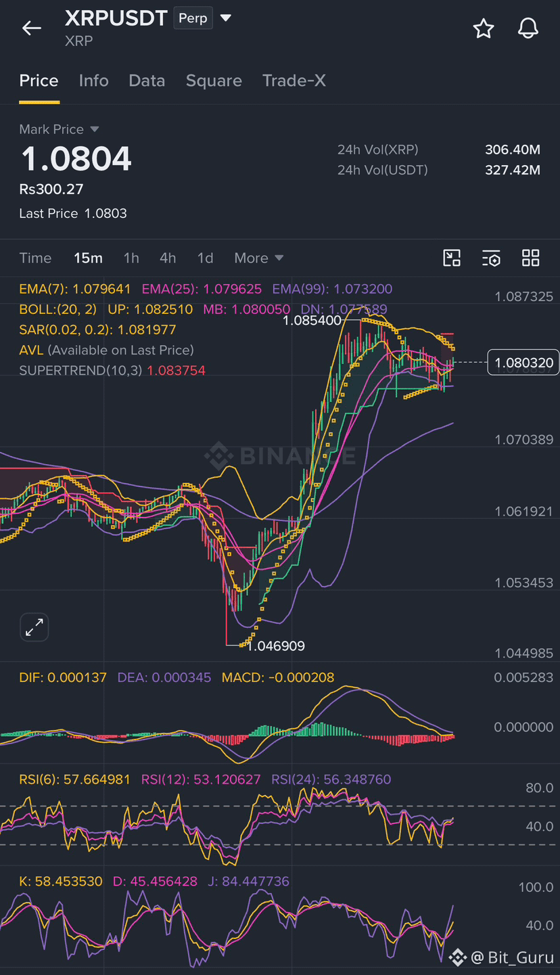Switch to the Price tab
Screen dimensions: 560x975
pos(39,81)
